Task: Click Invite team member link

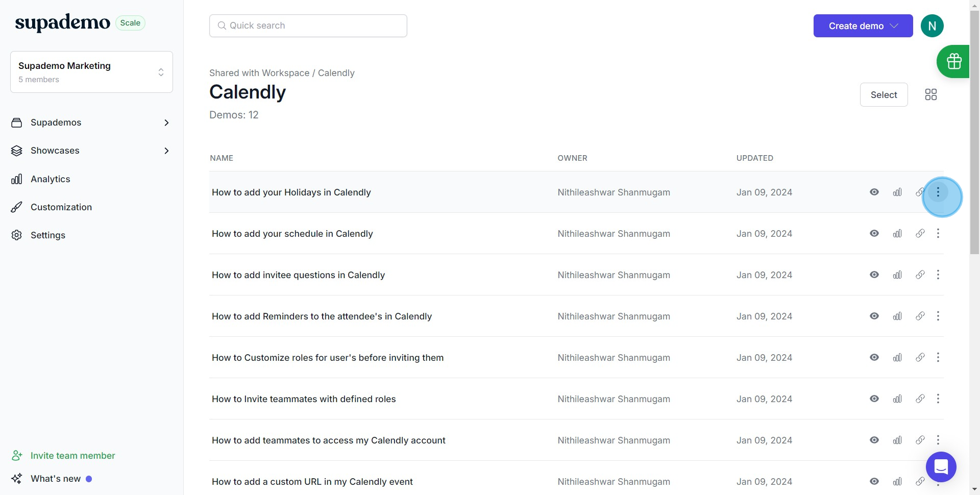Action: click(x=64, y=456)
